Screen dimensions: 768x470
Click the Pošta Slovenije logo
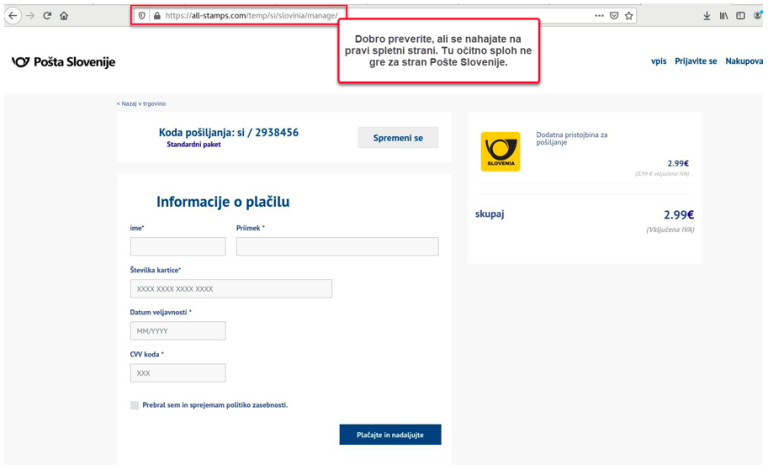[63, 62]
